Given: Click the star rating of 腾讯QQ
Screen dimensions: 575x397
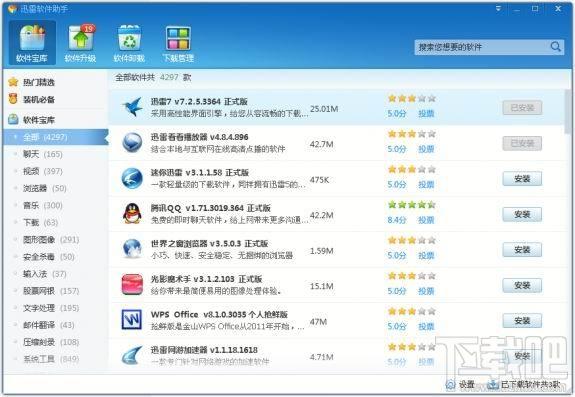Looking at the screenshot, I should click(x=412, y=205).
